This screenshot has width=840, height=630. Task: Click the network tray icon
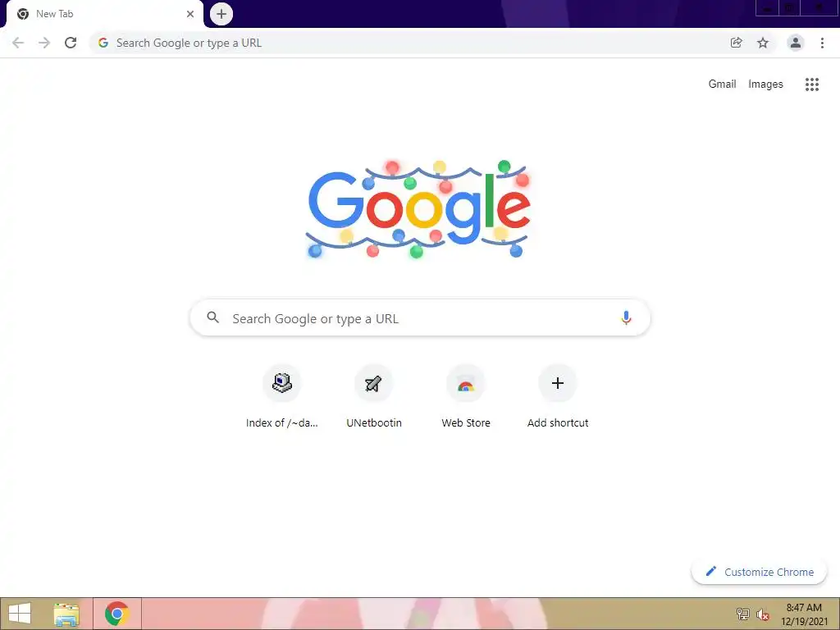743,614
